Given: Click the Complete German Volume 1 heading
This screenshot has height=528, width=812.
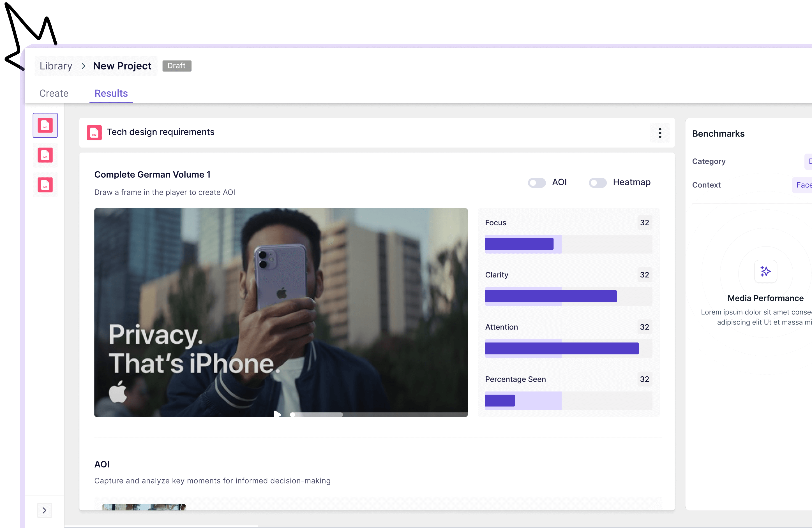Looking at the screenshot, I should pyautogui.click(x=152, y=175).
